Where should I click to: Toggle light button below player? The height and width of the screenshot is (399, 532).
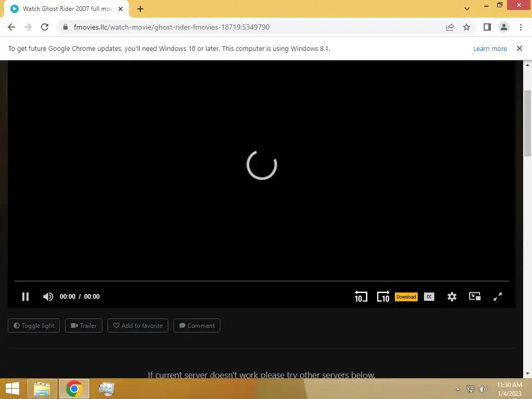(x=34, y=325)
